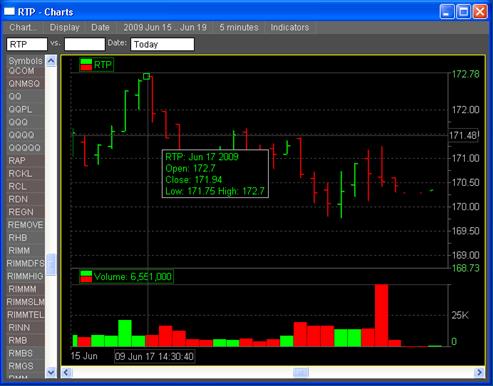Click the vs. comparison symbol field
This screenshot has width=493, height=386.
click(85, 44)
